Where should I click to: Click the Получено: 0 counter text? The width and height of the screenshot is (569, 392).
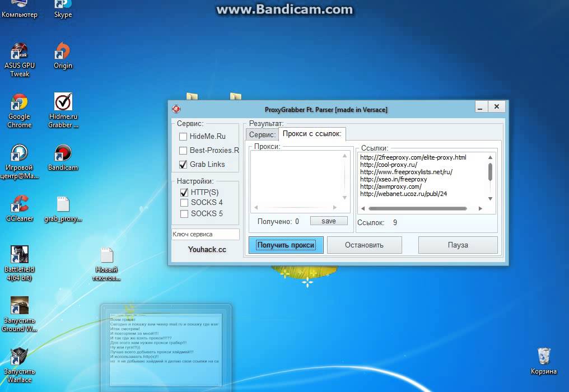(278, 221)
